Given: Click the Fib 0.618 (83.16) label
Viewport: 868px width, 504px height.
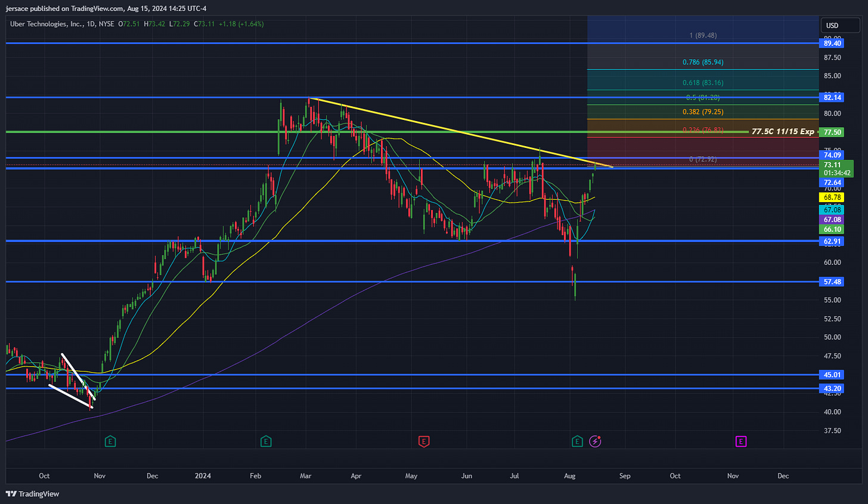Looking at the screenshot, I should tap(703, 83).
